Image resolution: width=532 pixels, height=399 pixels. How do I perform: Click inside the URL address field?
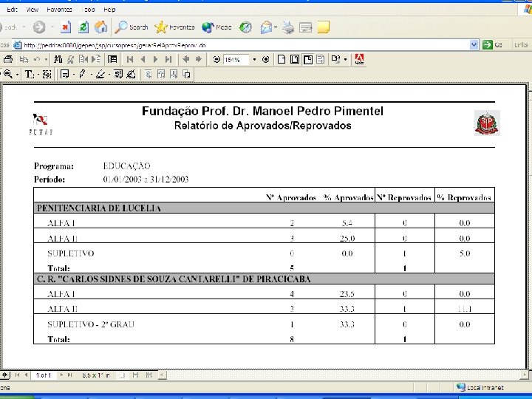tap(241, 45)
